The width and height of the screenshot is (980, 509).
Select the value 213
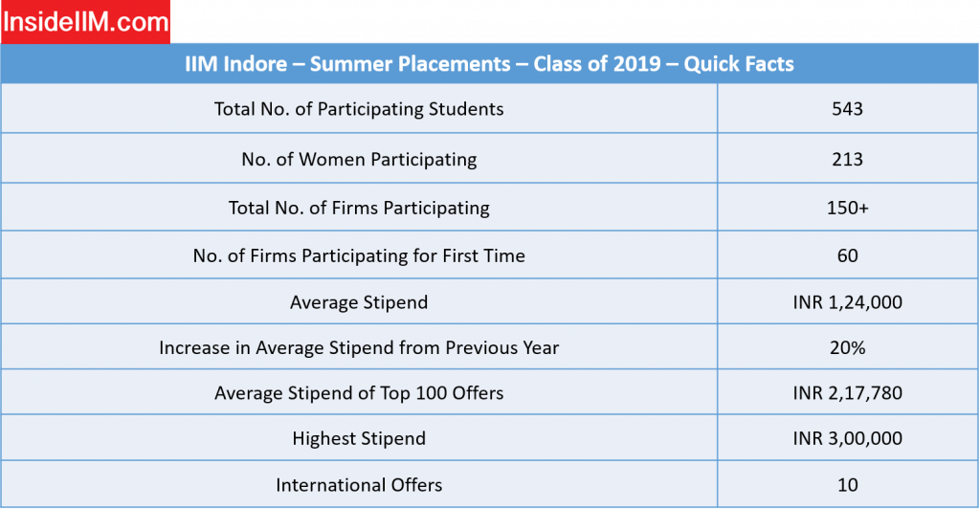pos(848,159)
